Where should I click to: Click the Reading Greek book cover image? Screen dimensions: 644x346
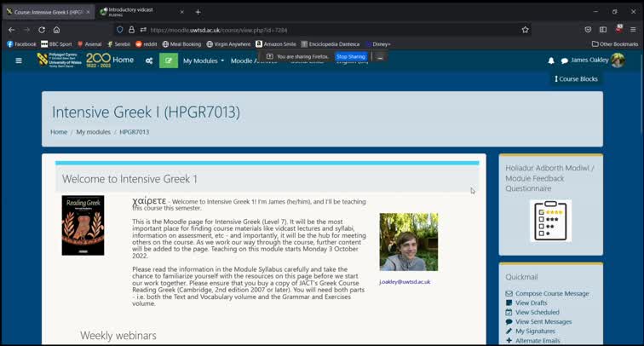click(x=83, y=225)
